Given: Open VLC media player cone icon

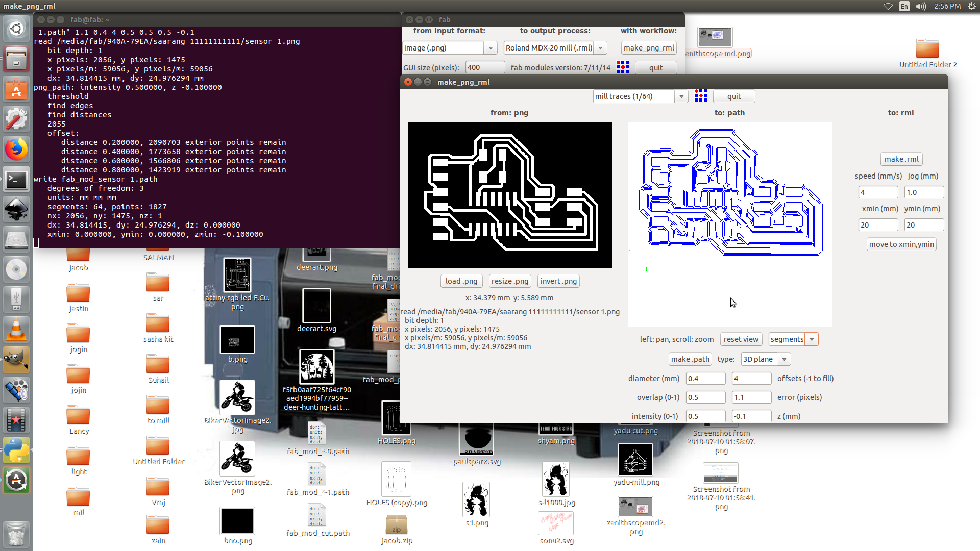Looking at the screenshot, I should point(16,330).
